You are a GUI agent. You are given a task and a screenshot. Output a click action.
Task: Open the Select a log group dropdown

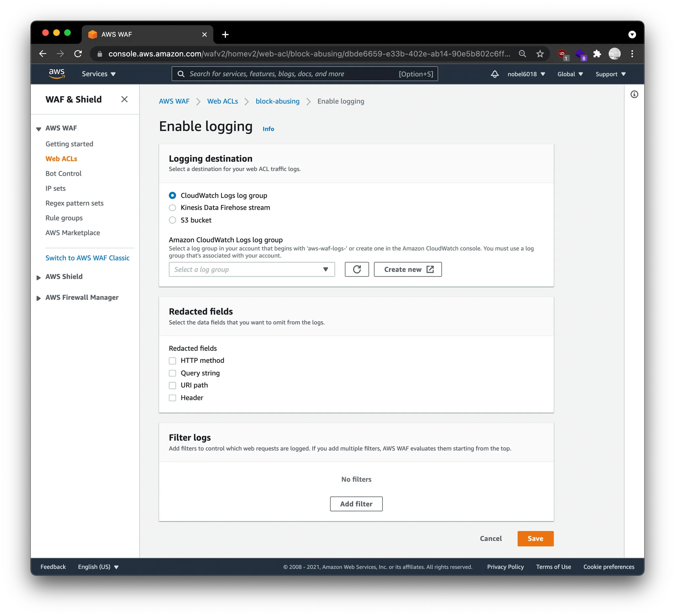[251, 269]
